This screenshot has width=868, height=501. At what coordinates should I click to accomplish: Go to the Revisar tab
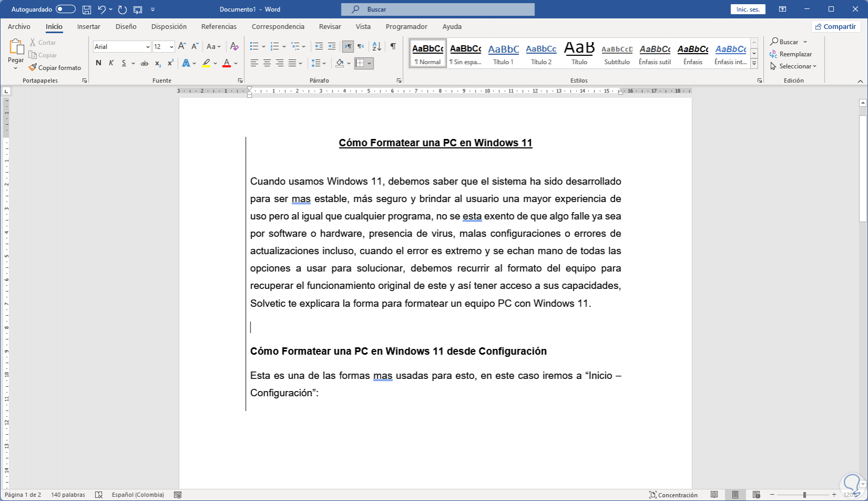point(330,26)
